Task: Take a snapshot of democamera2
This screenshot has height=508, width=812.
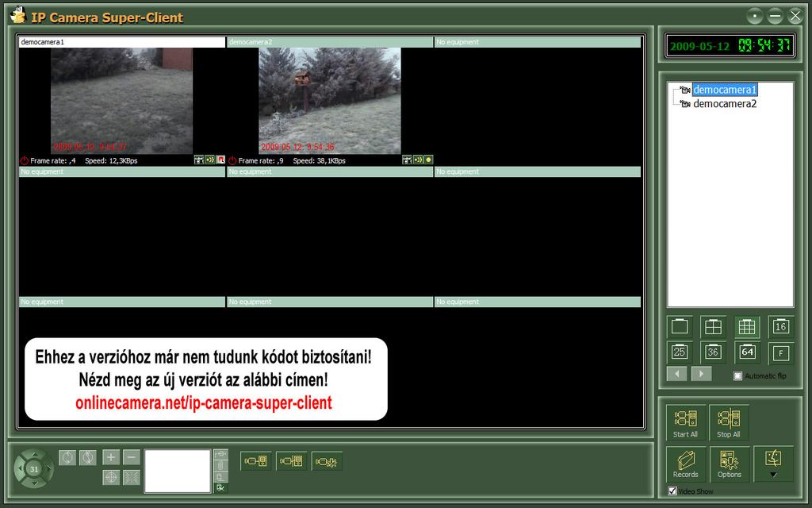Action: 407,160
